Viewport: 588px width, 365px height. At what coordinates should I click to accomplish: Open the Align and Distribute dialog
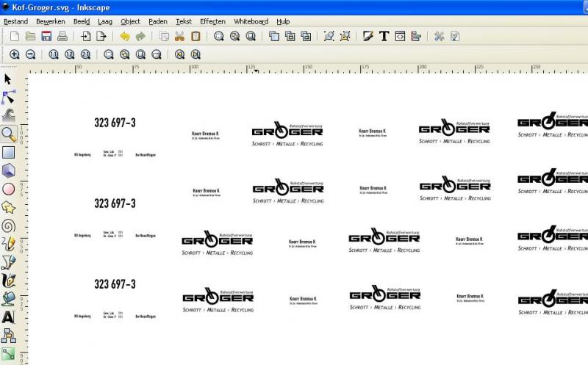tap(416, 36)
